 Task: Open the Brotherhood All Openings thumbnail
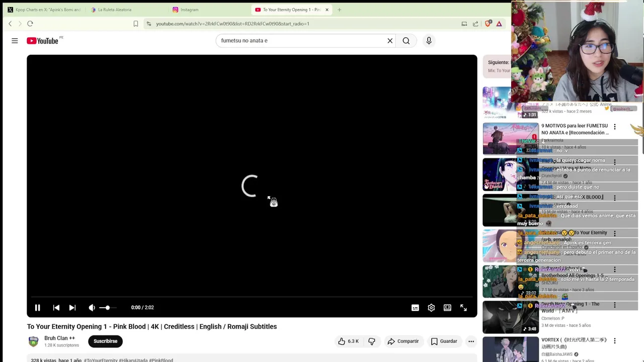tap(511, 282)
